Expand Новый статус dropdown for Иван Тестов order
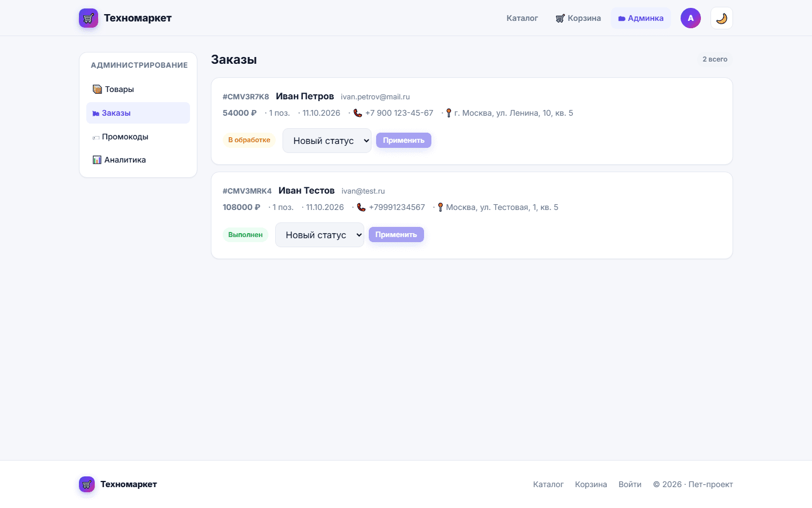This screenshot has width=812, height=508. point(320,235)
